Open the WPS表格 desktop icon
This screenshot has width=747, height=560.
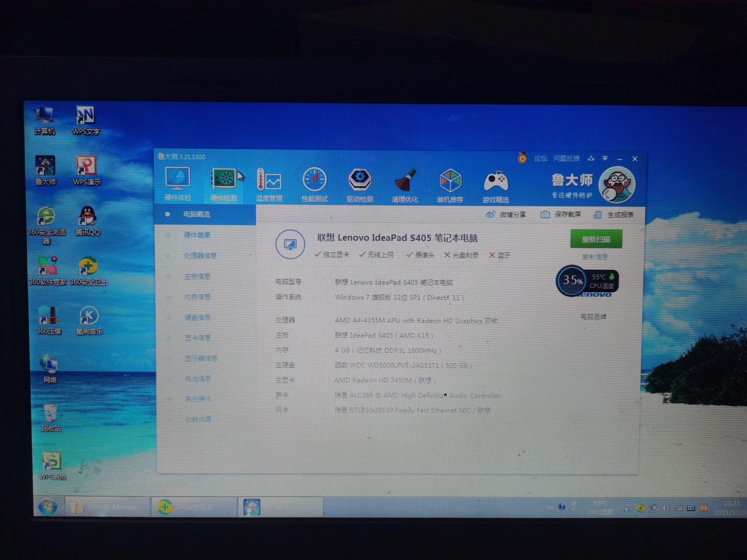pos(52,466)
